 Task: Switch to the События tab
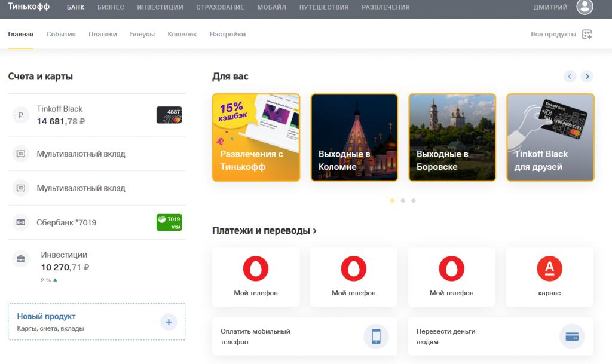61,34
